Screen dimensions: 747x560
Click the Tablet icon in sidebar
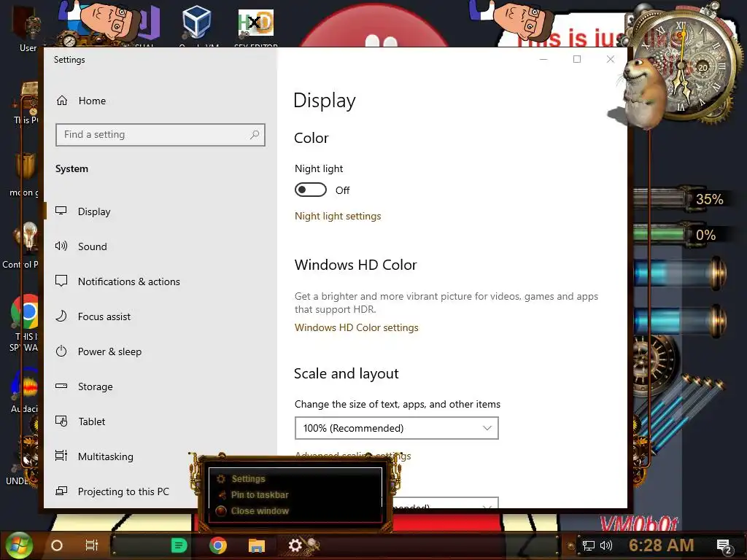click(61, 421)
